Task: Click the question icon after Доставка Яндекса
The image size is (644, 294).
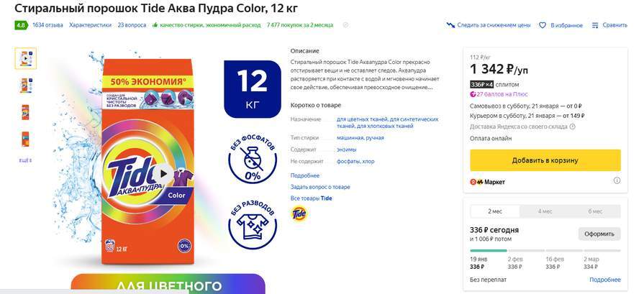Action: [x=573, y=127]
